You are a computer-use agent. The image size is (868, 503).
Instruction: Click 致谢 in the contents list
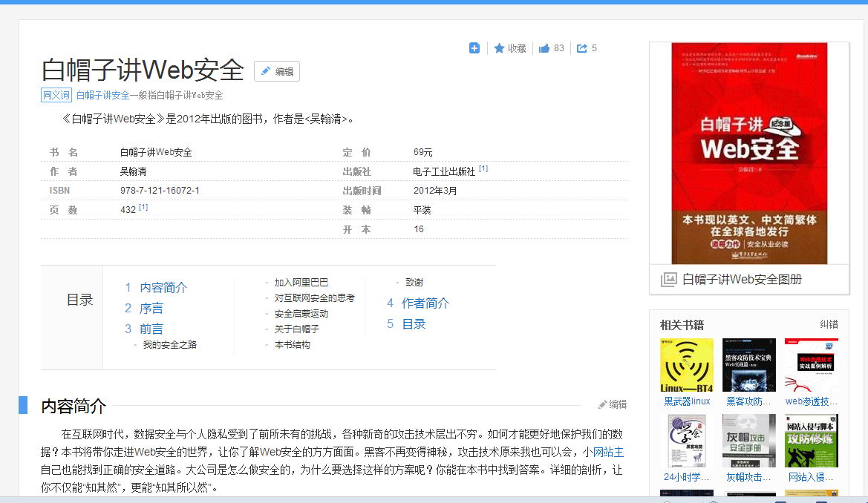pyautogui.click(x=413, y=282)
